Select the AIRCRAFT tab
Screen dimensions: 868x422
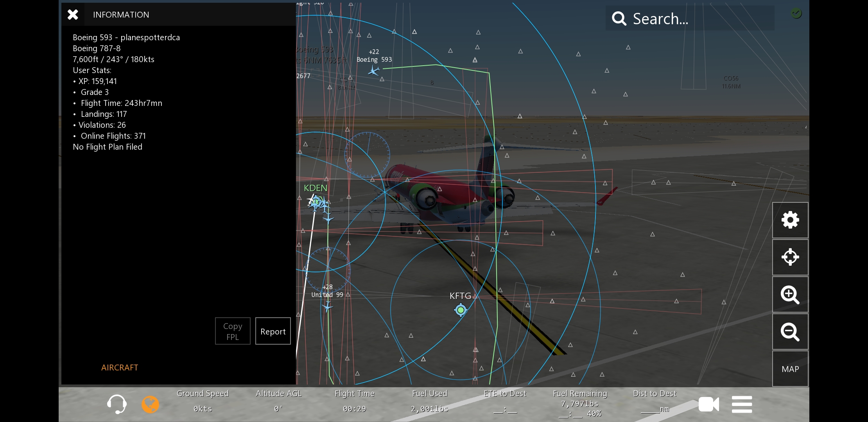coord(120,367)
